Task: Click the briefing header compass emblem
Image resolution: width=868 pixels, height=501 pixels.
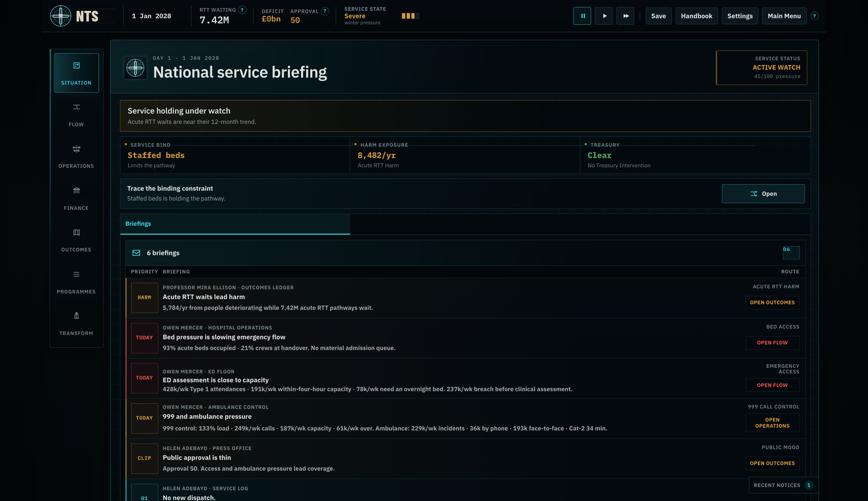Action: 135,68
